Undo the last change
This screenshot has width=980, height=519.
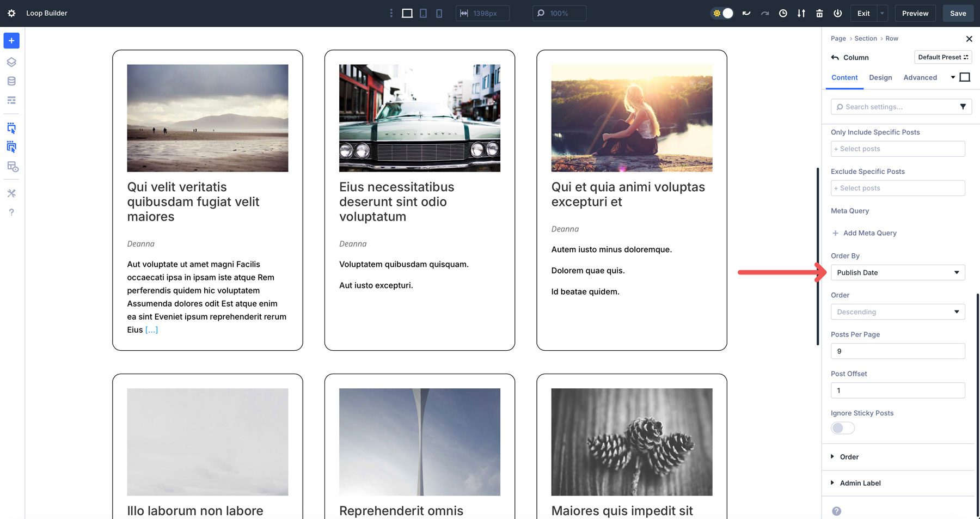click(x=746, y=13)
